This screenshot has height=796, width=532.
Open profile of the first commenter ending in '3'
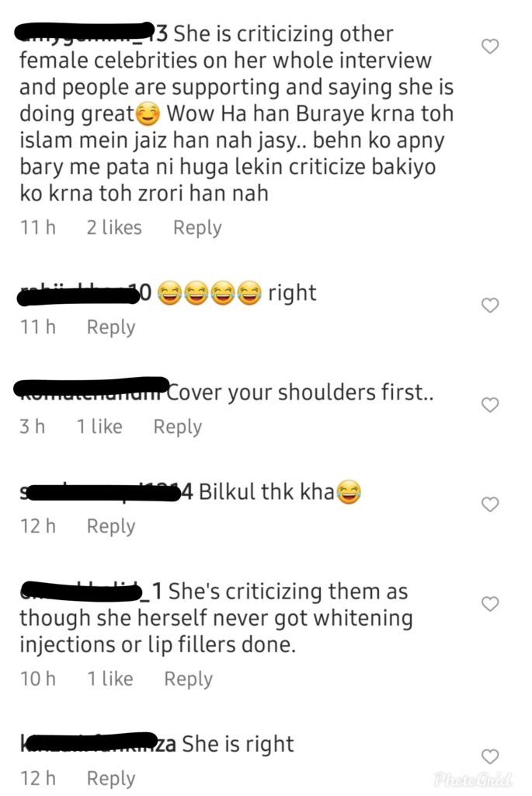click(94, 33)
